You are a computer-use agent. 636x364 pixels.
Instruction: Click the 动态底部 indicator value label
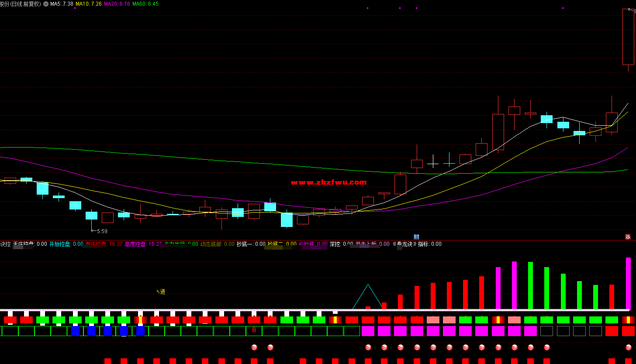[x=217, y=244]
